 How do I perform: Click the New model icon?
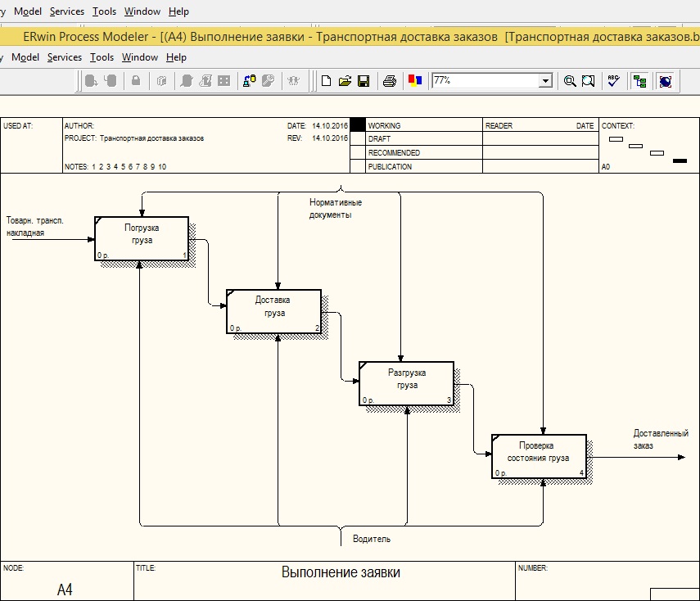(x=327, y=81)
